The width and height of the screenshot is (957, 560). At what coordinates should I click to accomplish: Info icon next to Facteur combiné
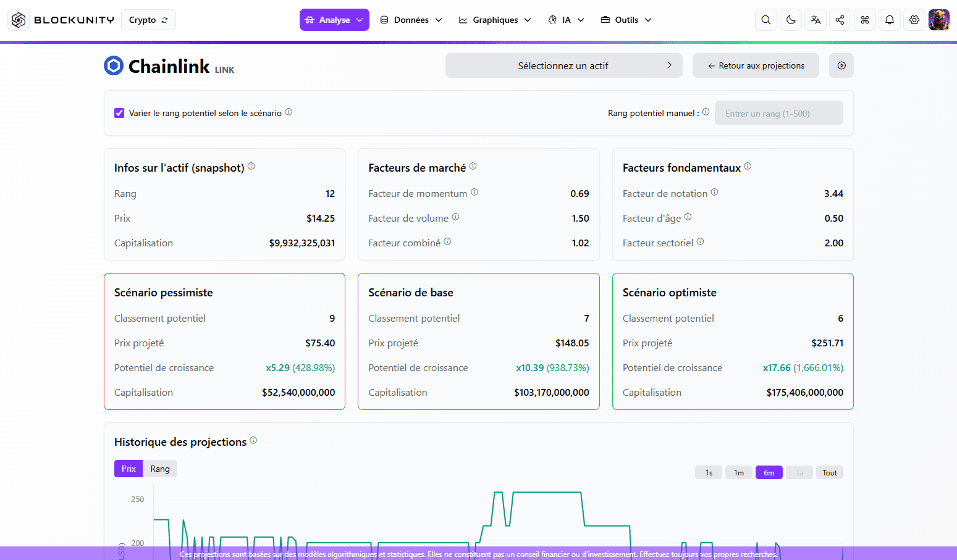coord(447,241)
